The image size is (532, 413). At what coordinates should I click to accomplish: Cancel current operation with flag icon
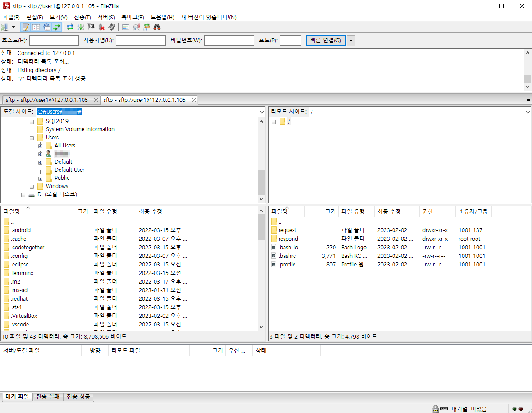(91, 27)
